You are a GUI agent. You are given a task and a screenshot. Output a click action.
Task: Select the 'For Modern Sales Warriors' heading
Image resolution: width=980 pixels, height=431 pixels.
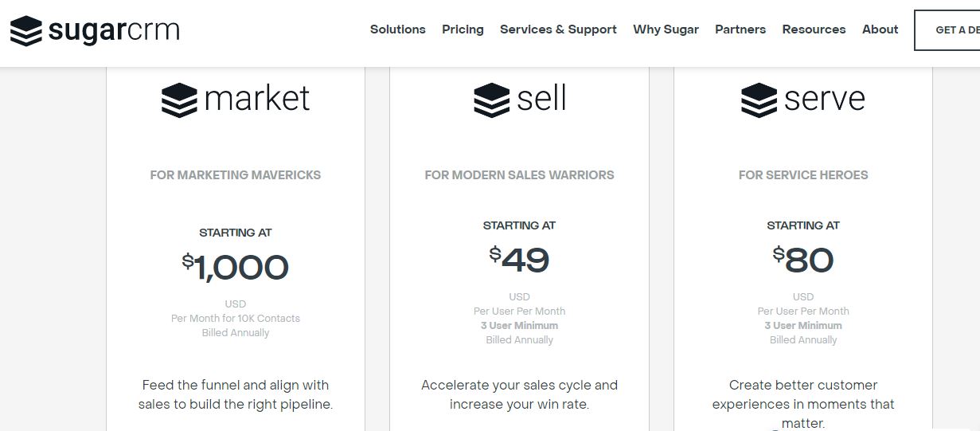(x=519, y=175)
